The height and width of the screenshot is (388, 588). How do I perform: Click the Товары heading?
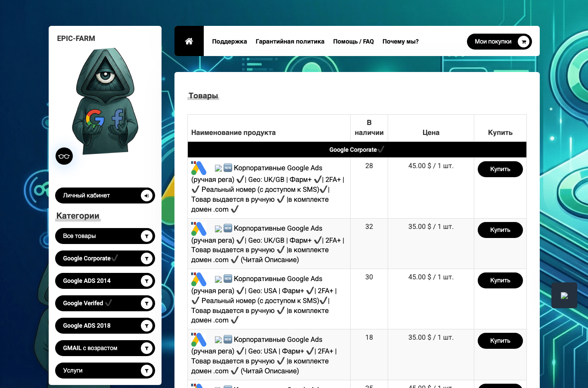point(203,96)
